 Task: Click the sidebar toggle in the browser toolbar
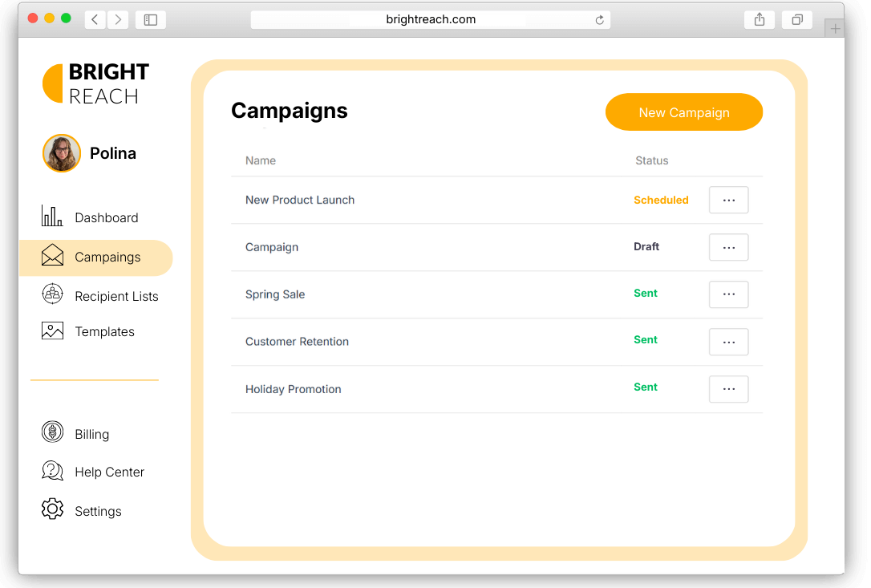click(x=150, y=19)
